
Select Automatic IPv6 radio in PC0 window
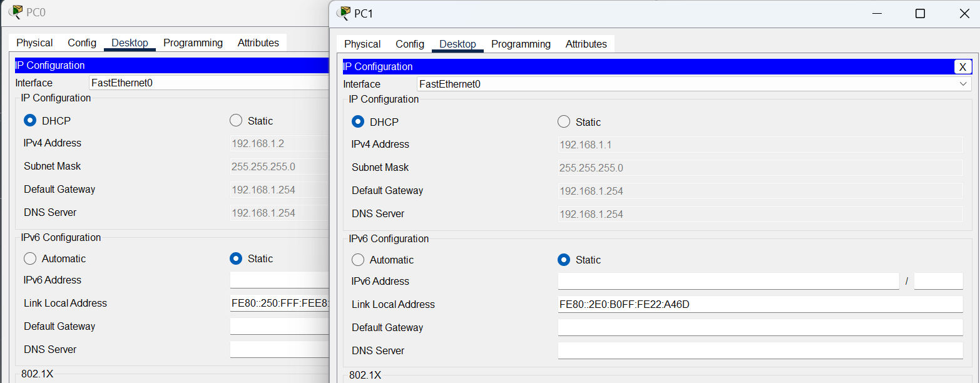(x=30, y=258)
